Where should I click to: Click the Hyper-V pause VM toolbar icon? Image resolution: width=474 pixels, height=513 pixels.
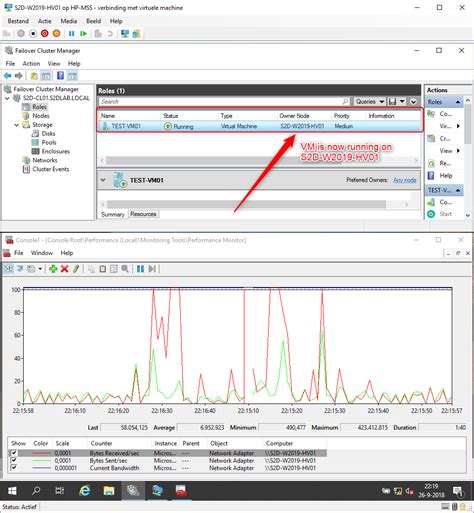coord(71,34)
